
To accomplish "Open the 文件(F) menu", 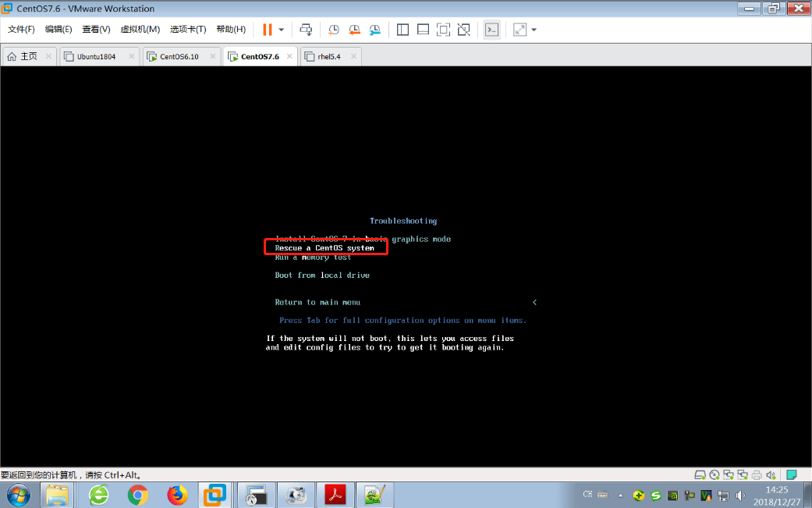I will pos(21,30).
